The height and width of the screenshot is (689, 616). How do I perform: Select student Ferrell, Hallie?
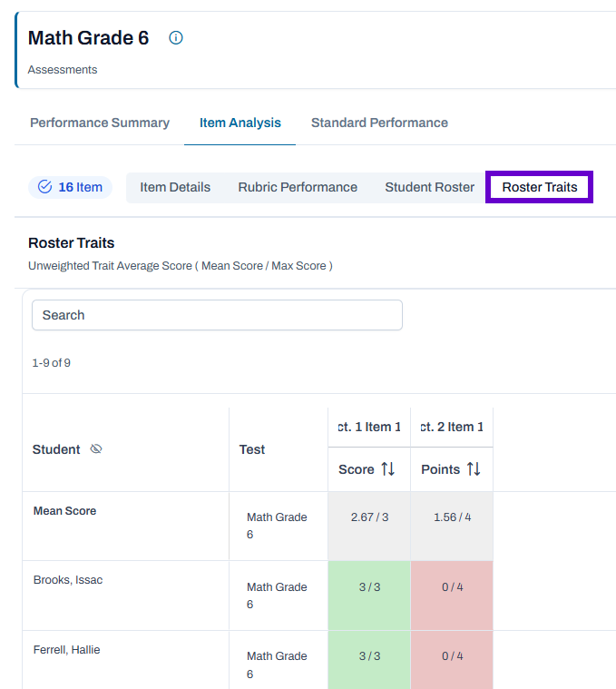(x=67, y=649)
